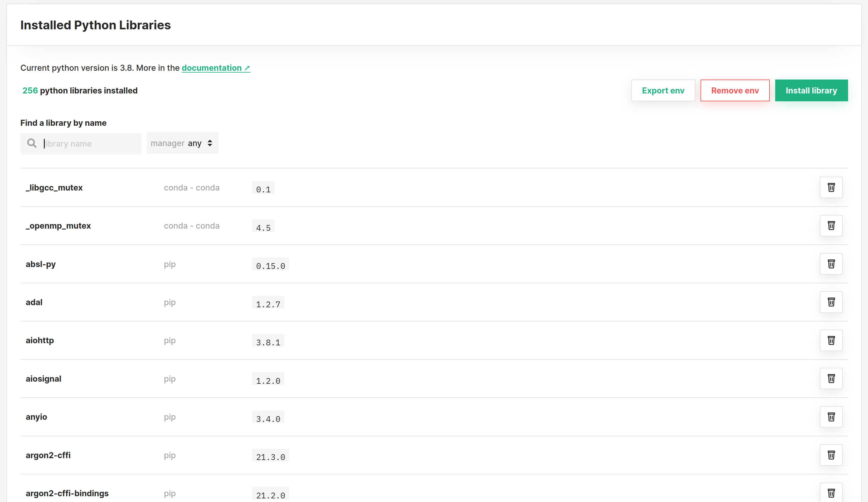
Task: Click the search magnifier icon
Action: [x=32, y=143]
